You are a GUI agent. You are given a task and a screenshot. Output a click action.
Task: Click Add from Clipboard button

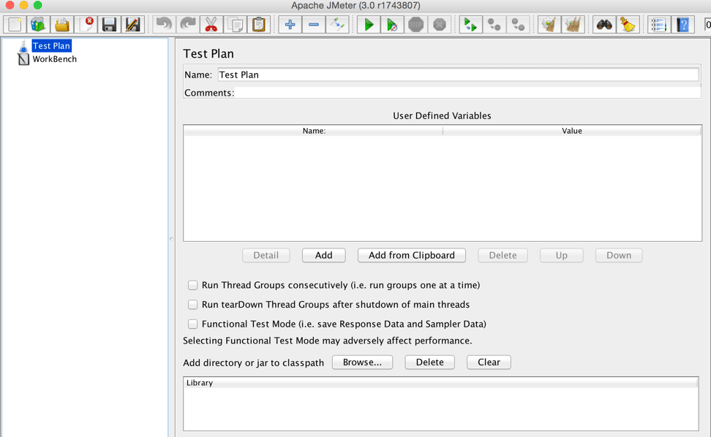coord(411,255)
